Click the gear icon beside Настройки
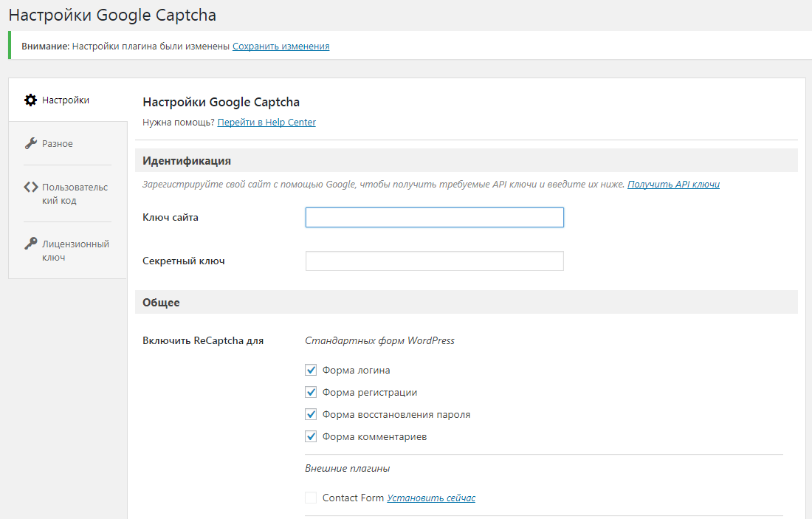812x519 pixels. (x=30, y=100)
